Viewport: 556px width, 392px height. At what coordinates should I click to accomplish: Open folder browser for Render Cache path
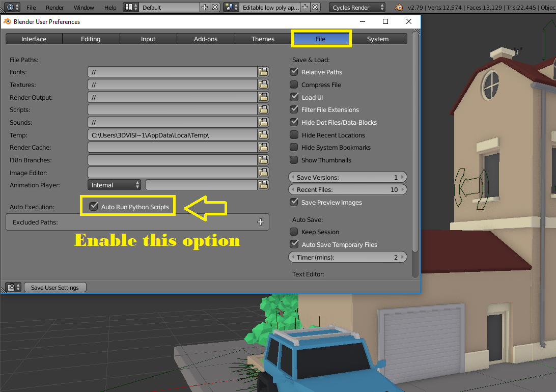263,147
